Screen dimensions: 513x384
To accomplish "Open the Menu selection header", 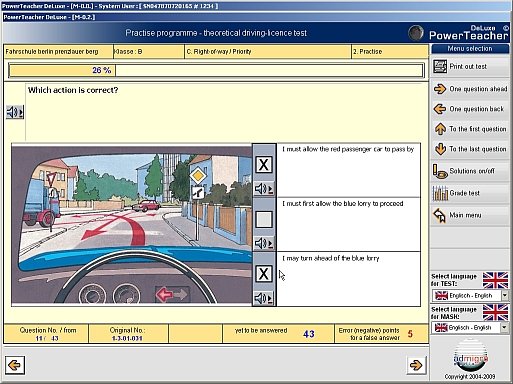I will [x=470, y=49].
